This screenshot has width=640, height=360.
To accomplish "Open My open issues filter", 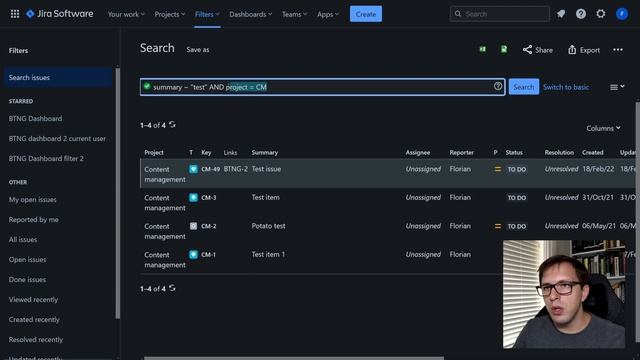I will [x=33, y=200].
